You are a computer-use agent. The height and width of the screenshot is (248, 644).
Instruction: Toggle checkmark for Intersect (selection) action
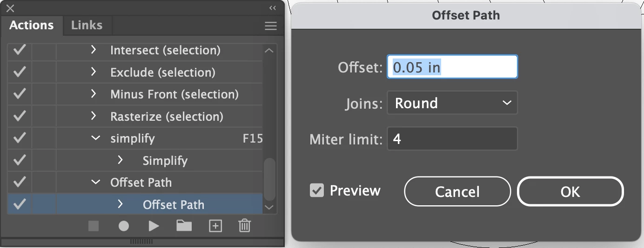20,50
